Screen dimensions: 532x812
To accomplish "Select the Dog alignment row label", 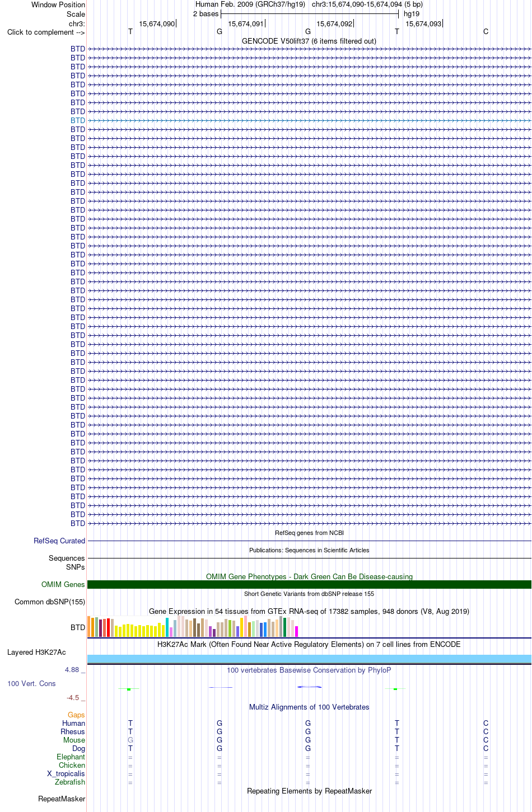I will tap(79, 749).
